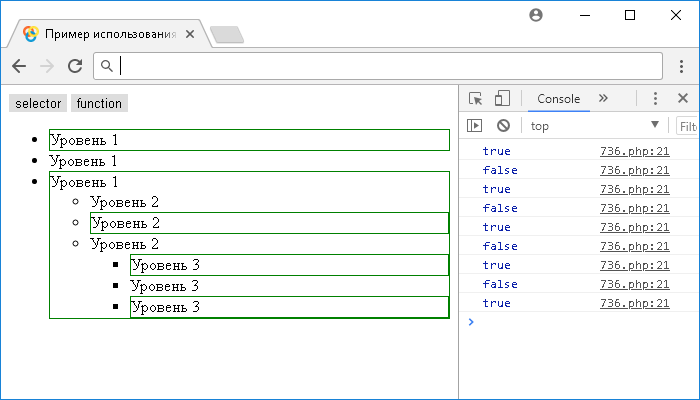Open 736.php:21 link beside first false

click(634, 170)
